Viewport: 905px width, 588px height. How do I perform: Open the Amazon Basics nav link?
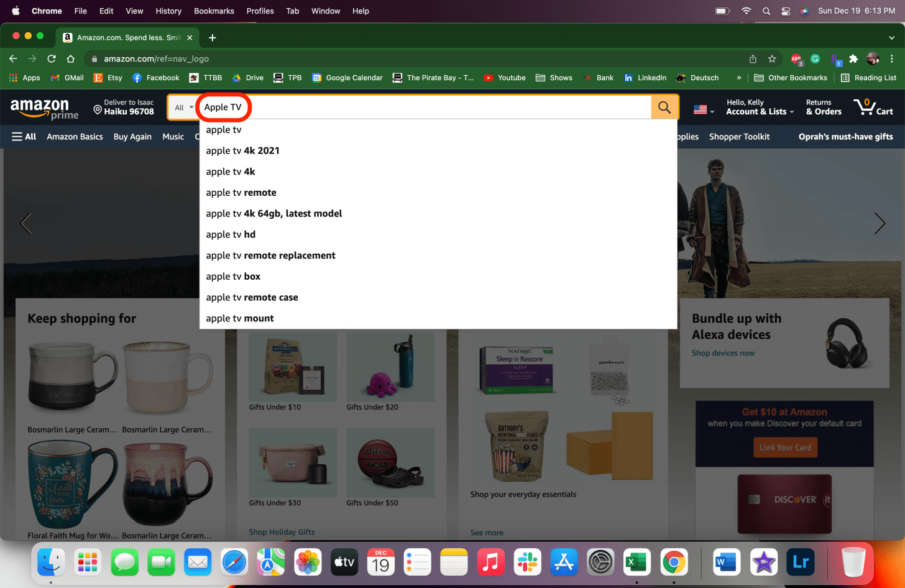pyautogui.click(x=75, y=137)
